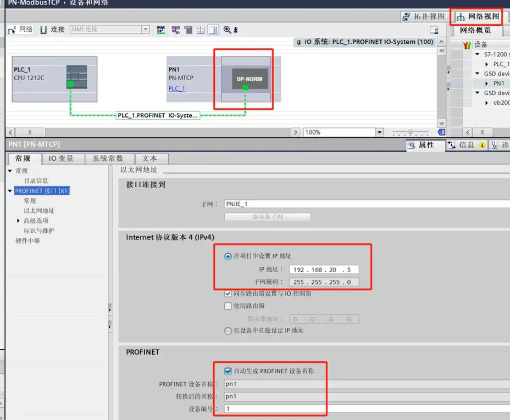Click the PLC_1.PROFINET IO-Syste... network label
Image resolution: width=510 pixels, height=420 pixels.
pyautogui.click(x=158, y=115)
